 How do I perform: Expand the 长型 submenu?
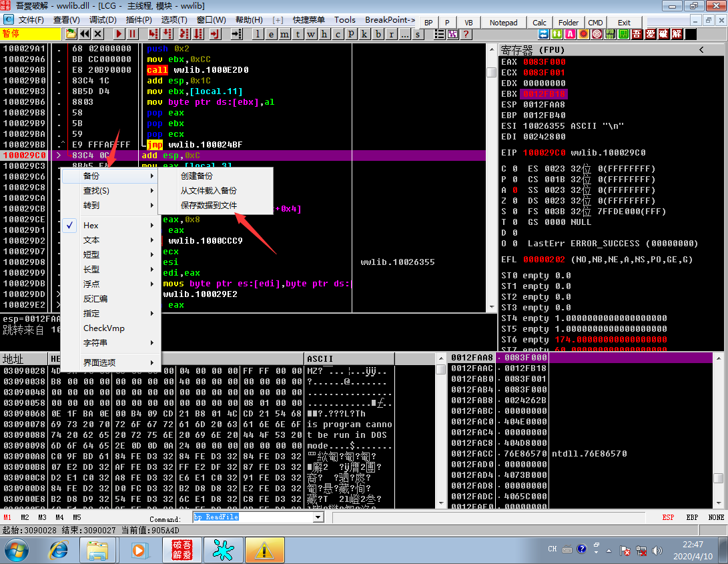coord(111,270)
